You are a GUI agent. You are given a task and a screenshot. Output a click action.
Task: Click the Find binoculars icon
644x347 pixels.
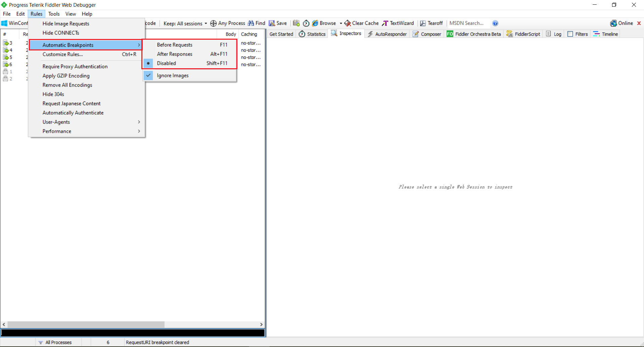click(251, 23)
